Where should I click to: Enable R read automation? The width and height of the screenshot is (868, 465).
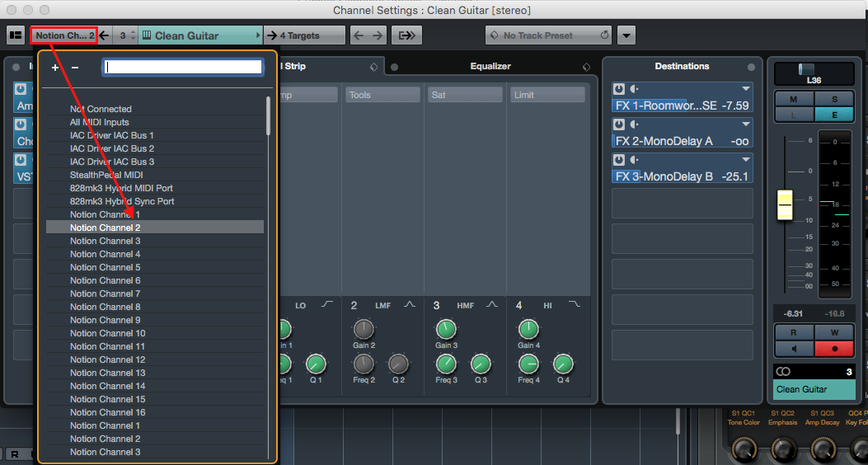794,333
